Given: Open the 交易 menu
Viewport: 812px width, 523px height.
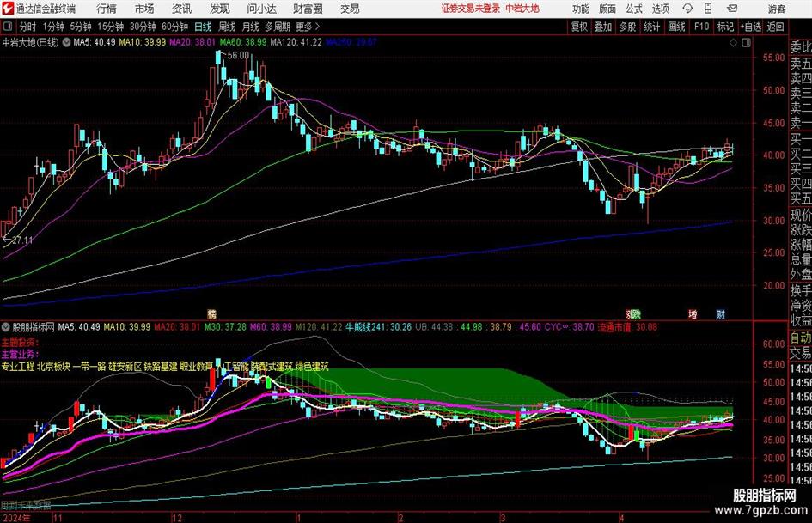Looking at the screenshot, I should click(350, 9).
